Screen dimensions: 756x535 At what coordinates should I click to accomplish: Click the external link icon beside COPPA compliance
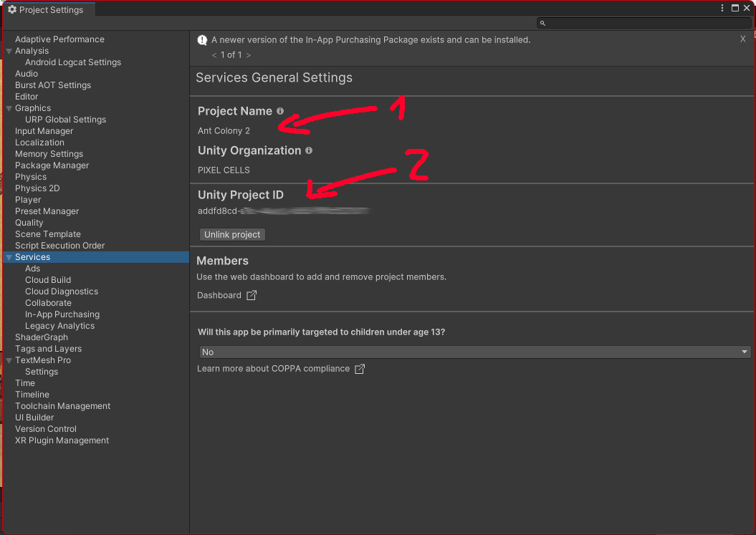point(359,368)
